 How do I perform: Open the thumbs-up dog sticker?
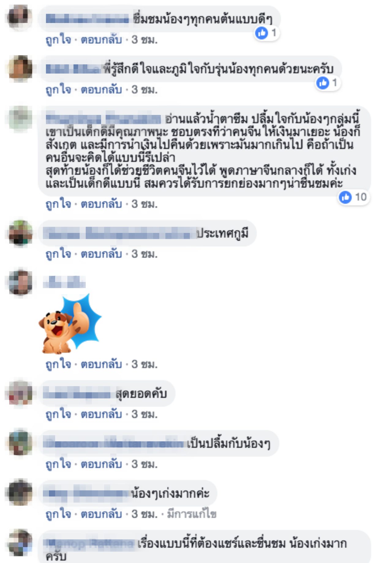[x=70, y=324]
